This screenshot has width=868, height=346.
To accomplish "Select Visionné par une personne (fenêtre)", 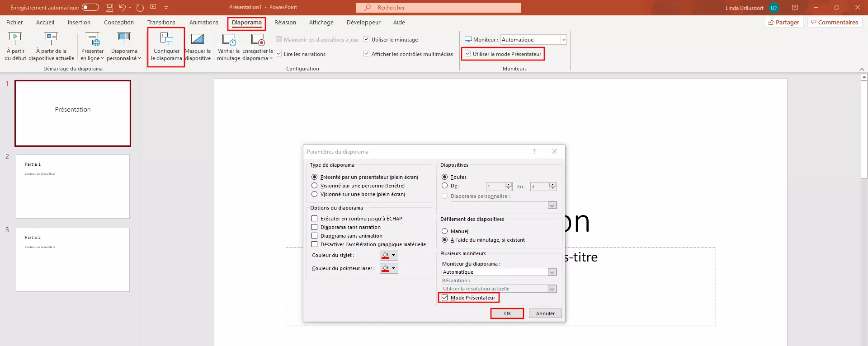I will pos(315,186).
